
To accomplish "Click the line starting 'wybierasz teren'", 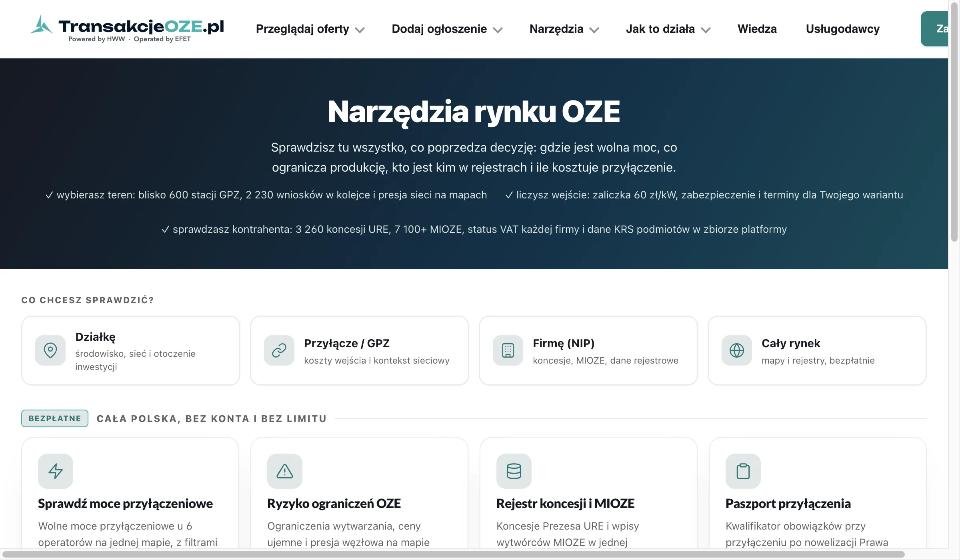I will pos(266,195).
